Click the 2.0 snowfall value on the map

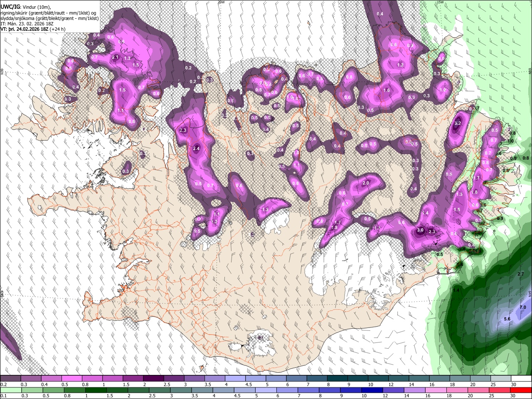(x=366, y=183)
